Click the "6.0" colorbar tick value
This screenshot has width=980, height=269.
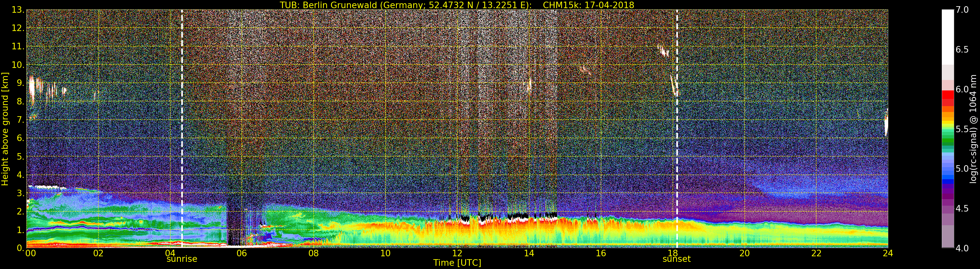click(x=962, y=89)
